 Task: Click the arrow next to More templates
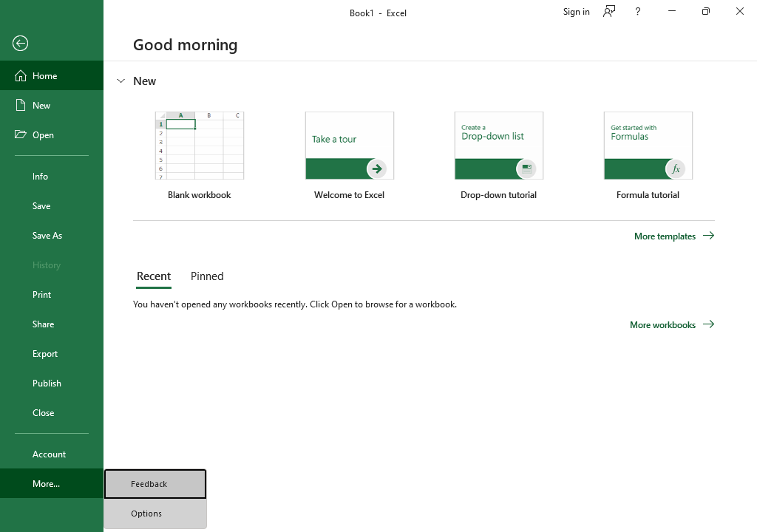pos(708,236)
